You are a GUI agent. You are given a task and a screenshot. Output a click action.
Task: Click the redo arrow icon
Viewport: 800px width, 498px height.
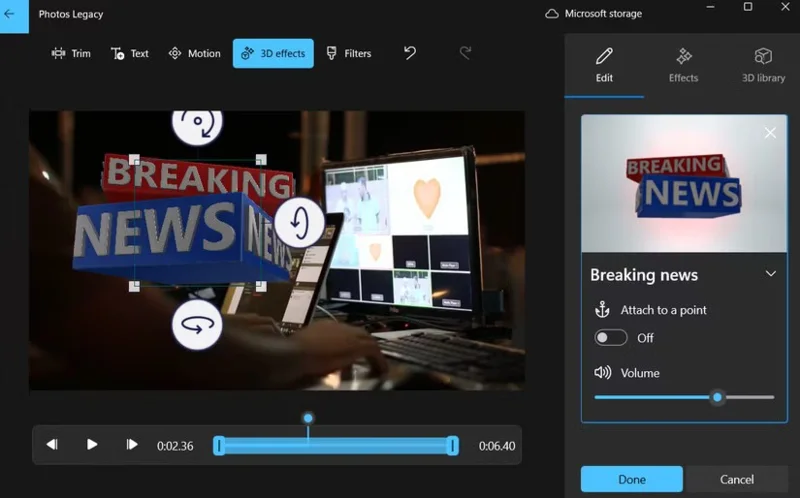(465, 53)
